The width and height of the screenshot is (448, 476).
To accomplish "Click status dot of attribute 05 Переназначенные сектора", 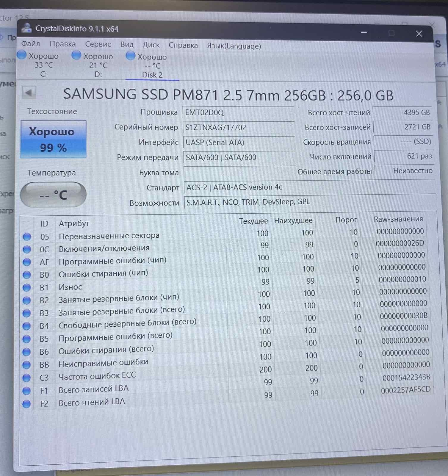I will click(27, 237).
